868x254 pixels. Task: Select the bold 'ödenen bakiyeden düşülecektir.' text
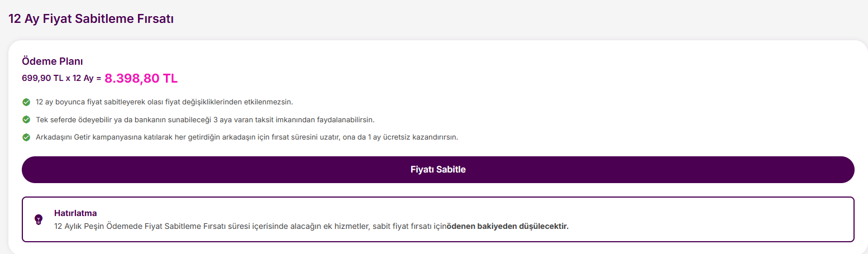507,226
